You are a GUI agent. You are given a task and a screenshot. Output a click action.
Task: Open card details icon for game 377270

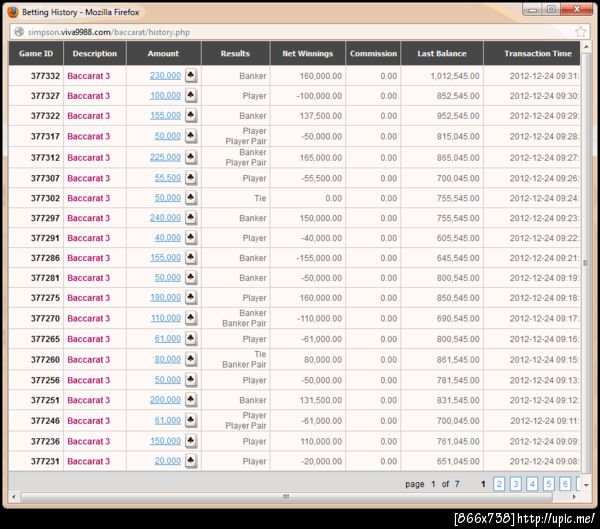pyautogui.click(x=191, y=318)
